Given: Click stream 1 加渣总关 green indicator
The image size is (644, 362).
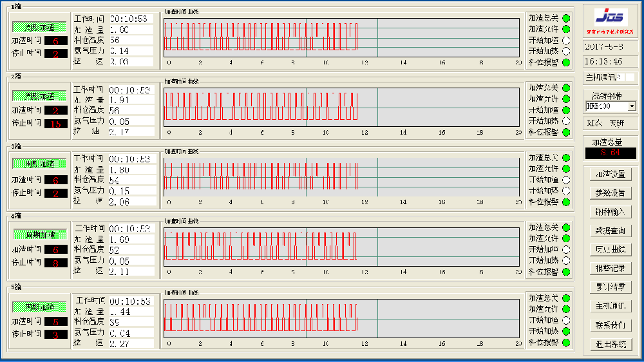Looking at the screenshot, I should pyautogui.click(x=566, y=18).
